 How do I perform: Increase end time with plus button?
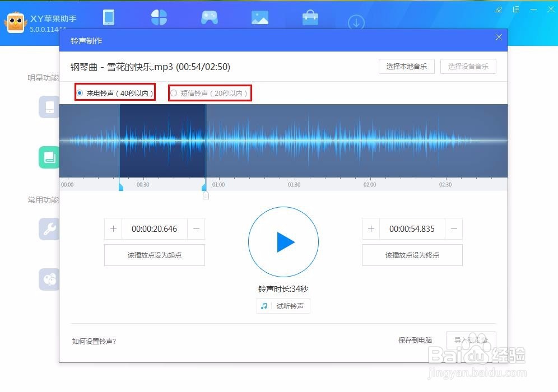371,228
